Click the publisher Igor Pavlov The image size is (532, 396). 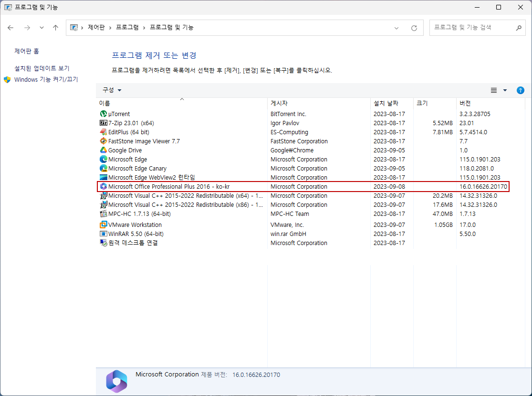point(285,123)
